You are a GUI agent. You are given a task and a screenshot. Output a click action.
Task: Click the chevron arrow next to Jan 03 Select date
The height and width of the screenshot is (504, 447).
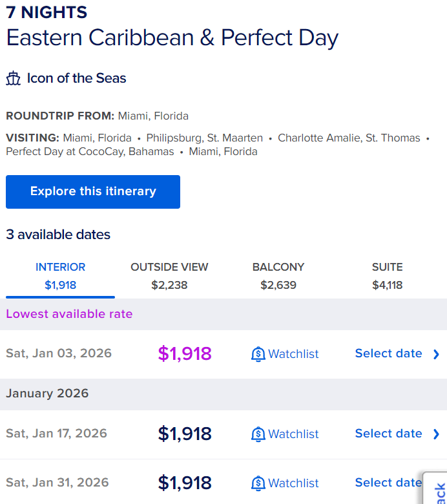click(x=436, y=354)
